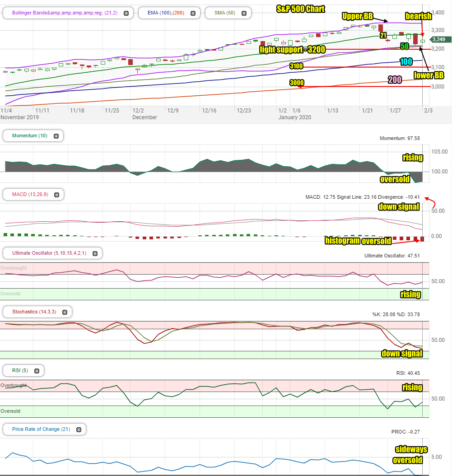Screen dimensions: 452x476
Task: Remove the EMA (100),(200) indicator X icon
Action: tap(193, 13)
